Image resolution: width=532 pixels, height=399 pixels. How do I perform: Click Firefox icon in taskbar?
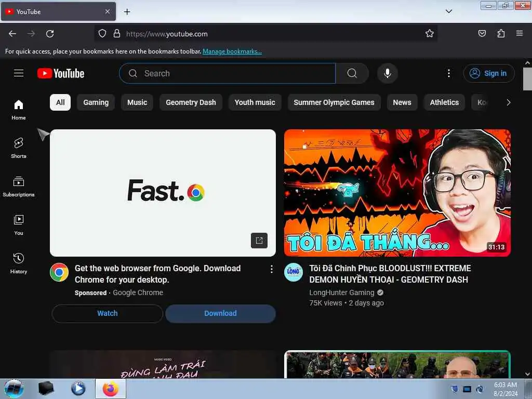click(111, 389)
